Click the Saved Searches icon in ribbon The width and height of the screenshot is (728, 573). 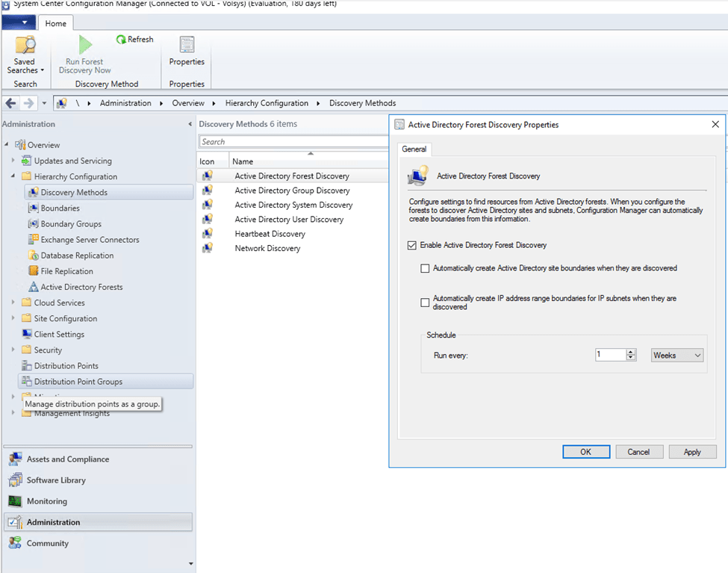click(x=25, y=46)
